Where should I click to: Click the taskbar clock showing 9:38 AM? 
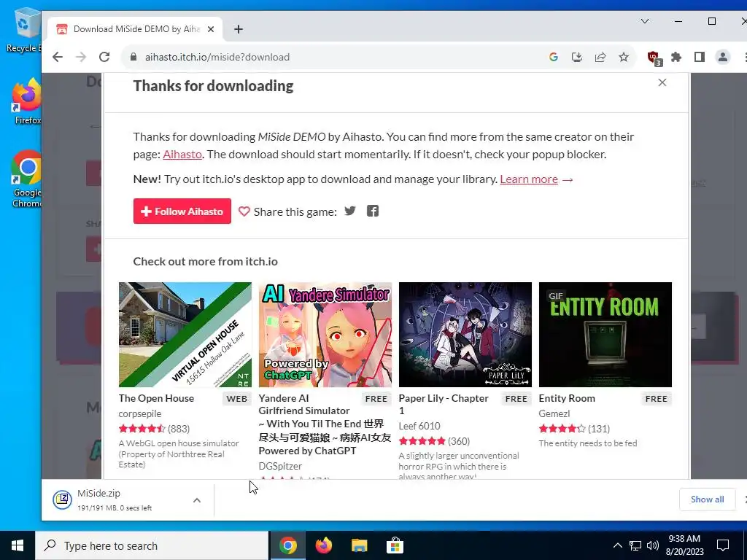[684, 545]
